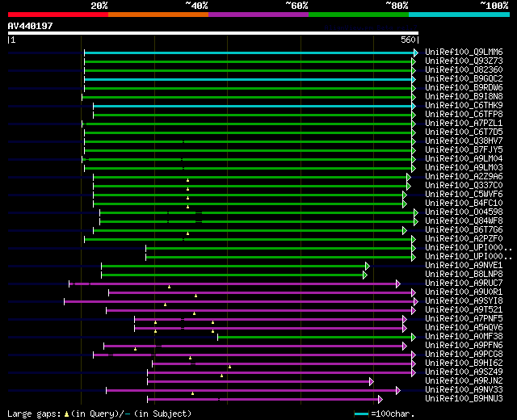This screenshot has height=420, width=517.
Task: Click the cyan 100char scale bar
Action: point(361,414)
